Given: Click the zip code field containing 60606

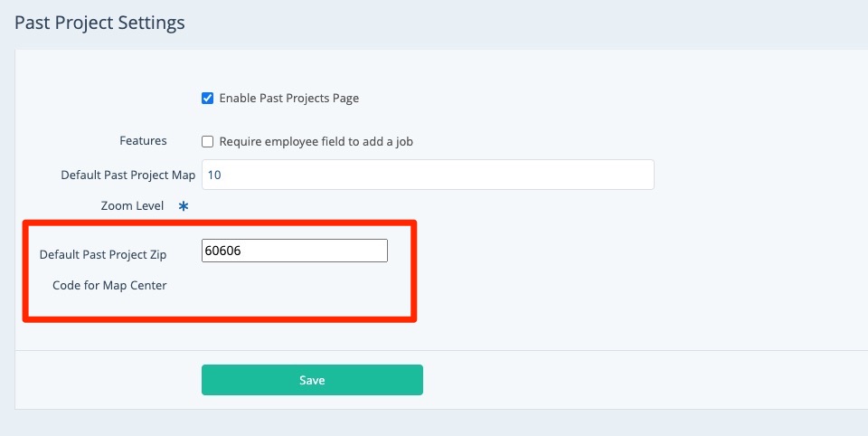Looking at the screenshot, I should [x=295, y=251].
